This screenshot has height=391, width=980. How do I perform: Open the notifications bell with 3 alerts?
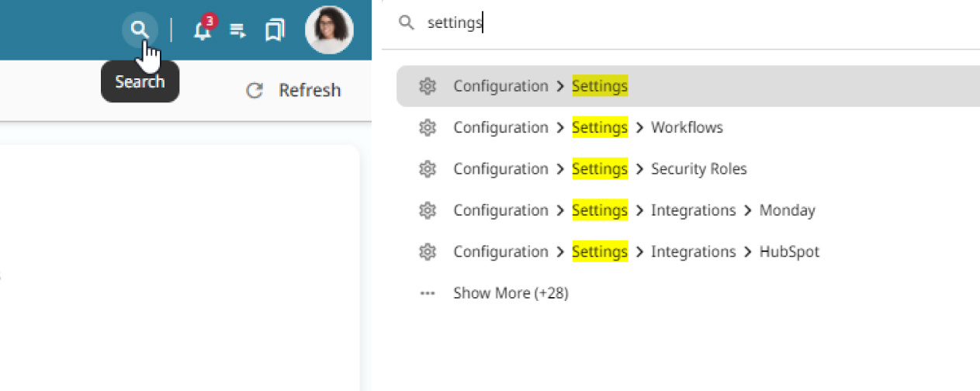point(203,31)
